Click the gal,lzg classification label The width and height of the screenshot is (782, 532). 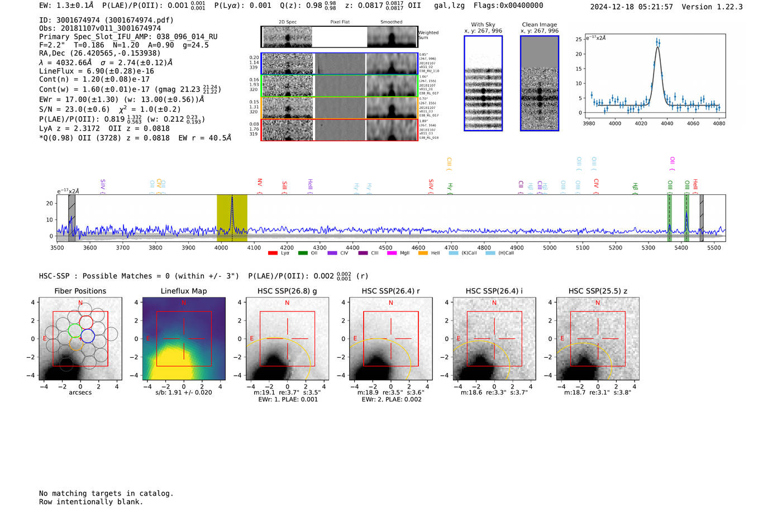click(449, 6)
